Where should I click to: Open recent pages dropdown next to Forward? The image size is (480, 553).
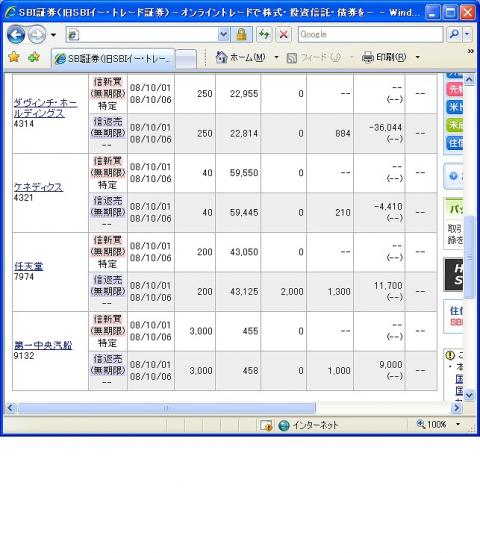pos(53,35)
